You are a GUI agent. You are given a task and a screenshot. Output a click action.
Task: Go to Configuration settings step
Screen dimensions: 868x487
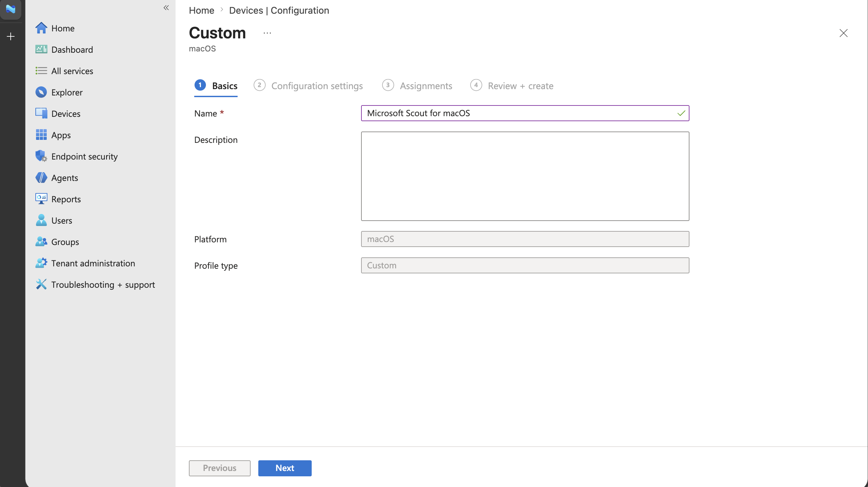pos(308,85)
